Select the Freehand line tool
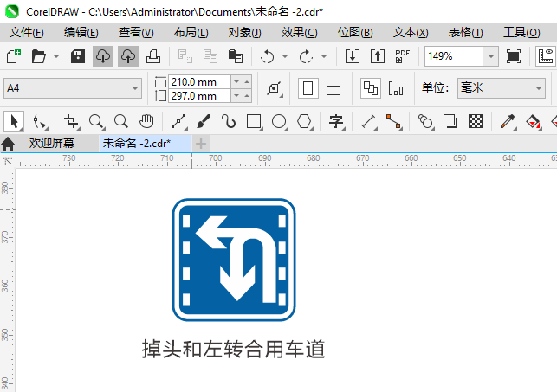Image resolution: width=557 pixels, height=392 pixels. (179, 121)
